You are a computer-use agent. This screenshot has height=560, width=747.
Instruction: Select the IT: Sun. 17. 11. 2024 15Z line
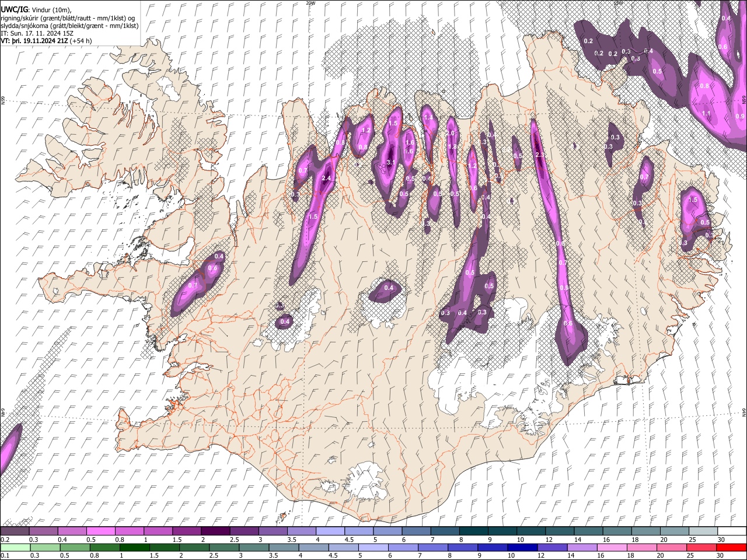pos(37,34)
